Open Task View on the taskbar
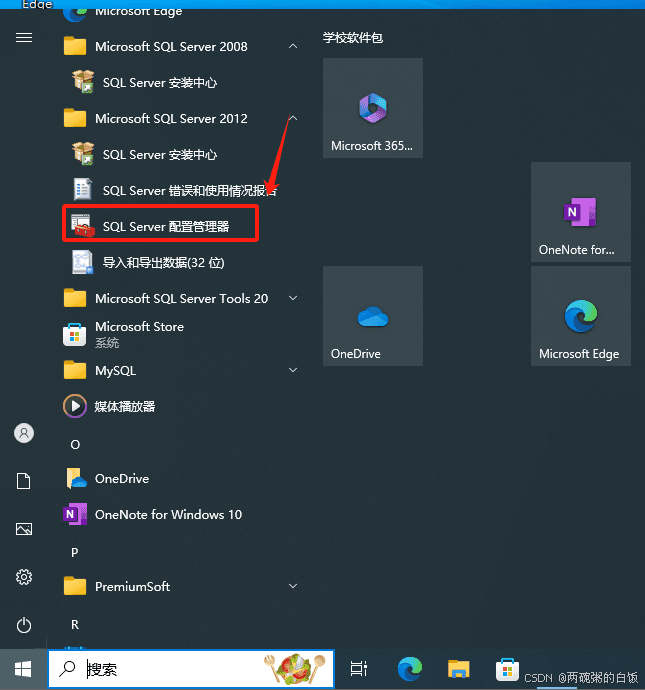Image resolution: width=645 pixels, height=690 pixels. pyautogui.click(x=359, y=669)
